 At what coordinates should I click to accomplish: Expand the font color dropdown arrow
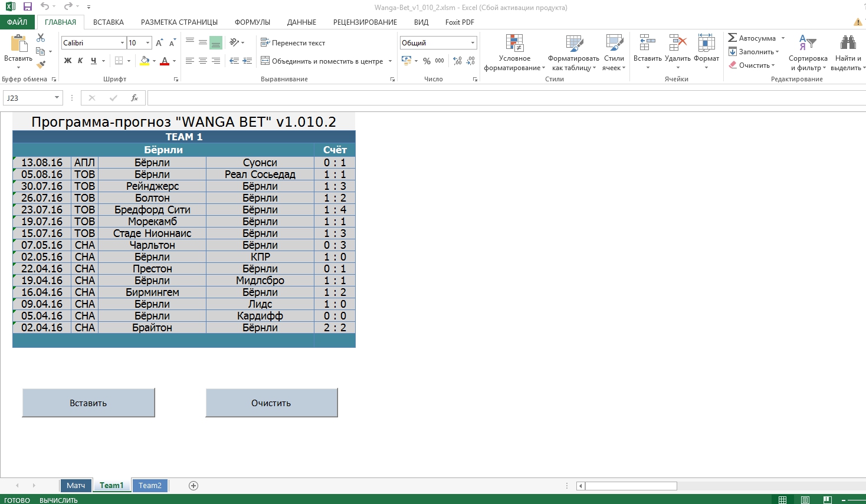(x=174, y=61)
